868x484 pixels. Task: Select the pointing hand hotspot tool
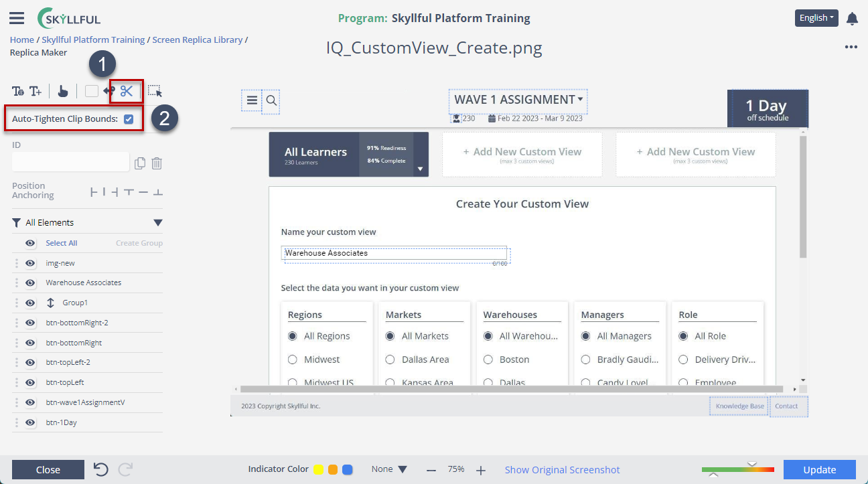pos(62,91)
